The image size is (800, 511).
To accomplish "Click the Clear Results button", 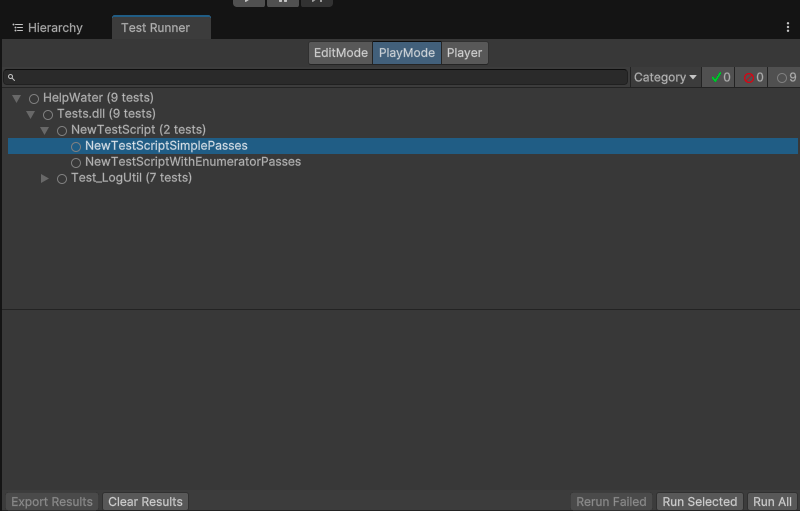I will (145, 502).
